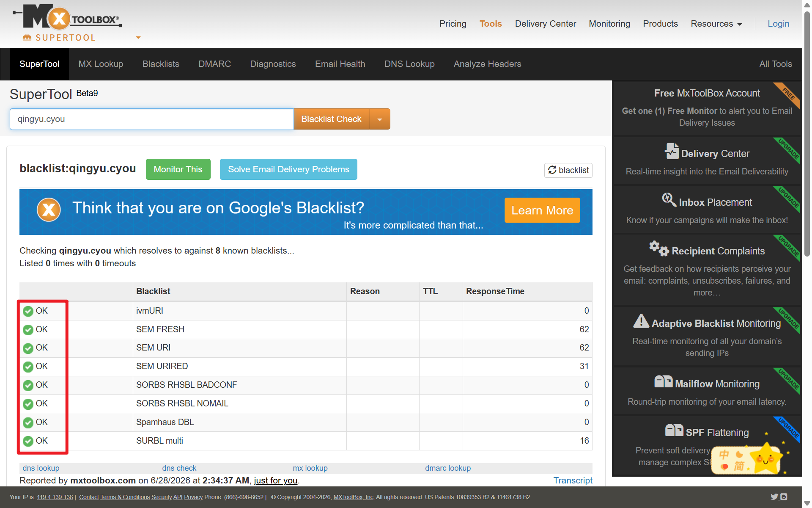The width and height of the screenshot is (812, 508).
Task: Open the Transcript link
Action: [573, 480]
